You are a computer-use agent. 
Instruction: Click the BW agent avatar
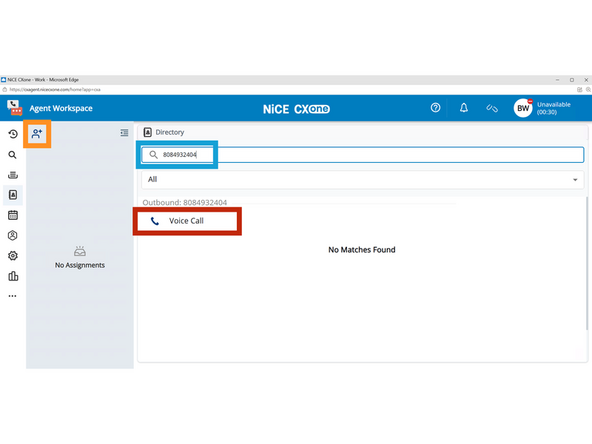[523, 108]
